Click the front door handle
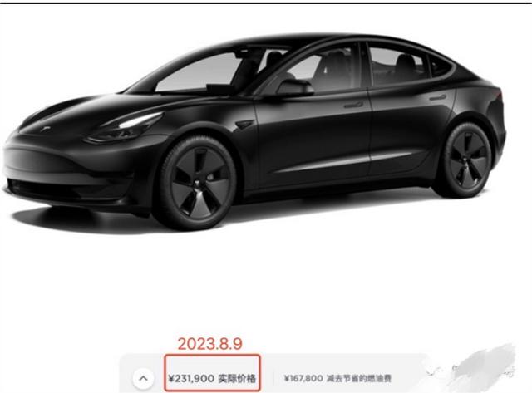 pos(353,105)
